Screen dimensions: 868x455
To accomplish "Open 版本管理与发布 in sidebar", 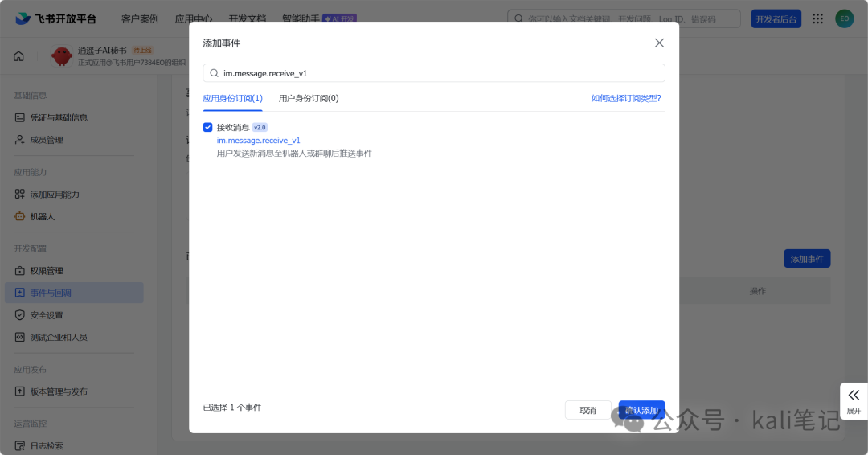I will point(59,391).
